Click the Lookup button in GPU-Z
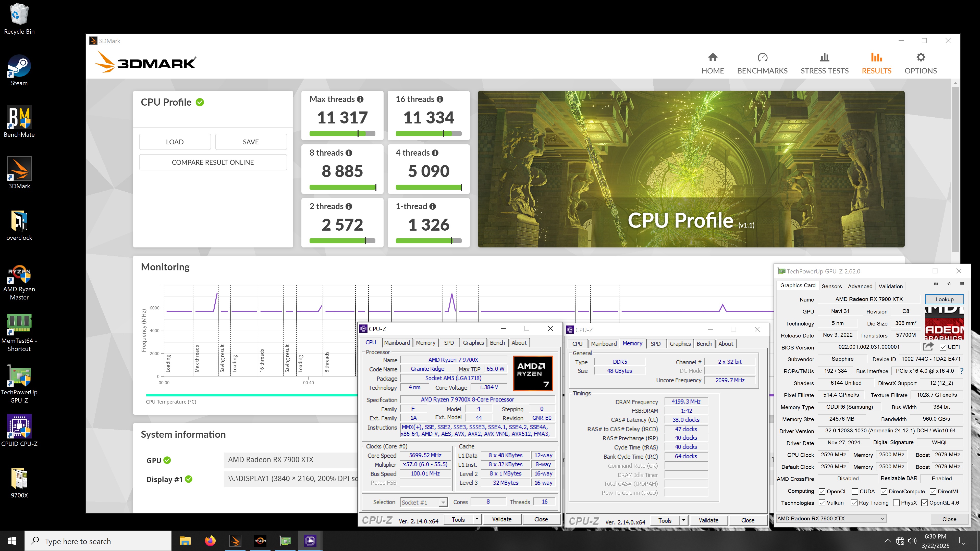Image resolution: width=980 pixels, height=551 pixels. 944,299
